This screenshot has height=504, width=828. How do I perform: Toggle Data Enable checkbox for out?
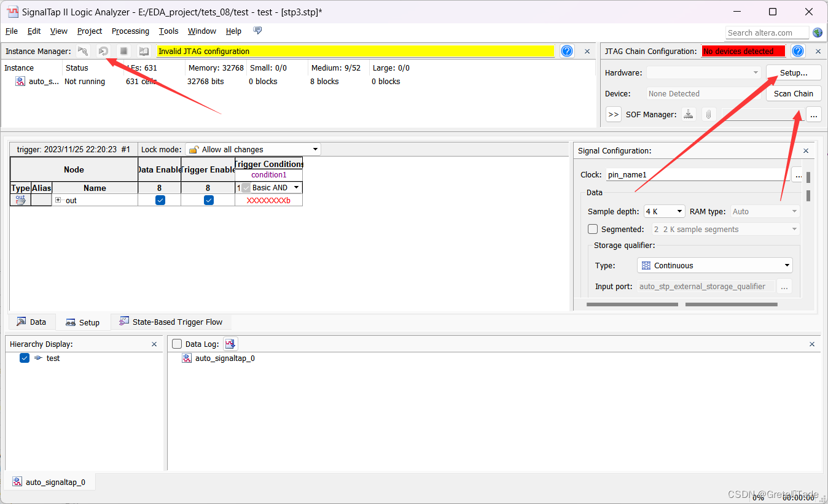click(160, 200)
